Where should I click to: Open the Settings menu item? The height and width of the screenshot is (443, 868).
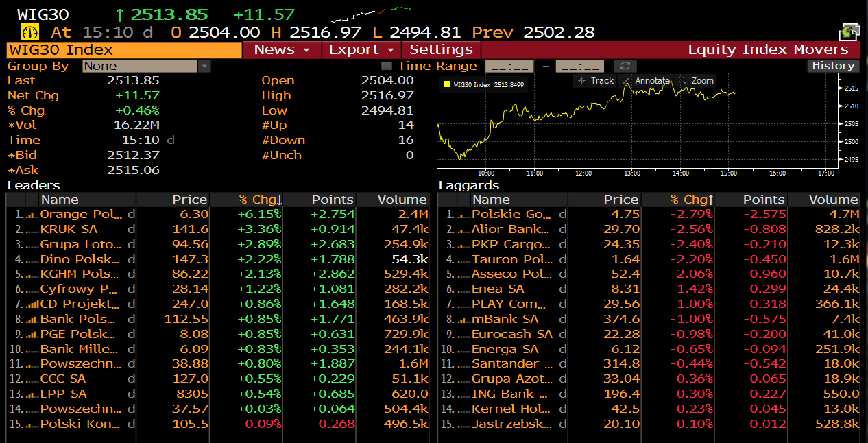click(442, 50)
